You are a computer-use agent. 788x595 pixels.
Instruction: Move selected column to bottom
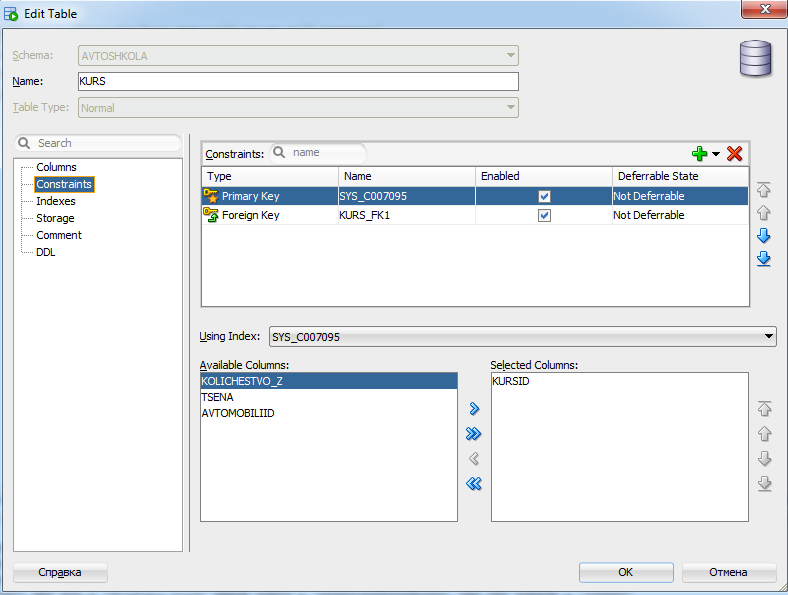(x=764, y=483)
